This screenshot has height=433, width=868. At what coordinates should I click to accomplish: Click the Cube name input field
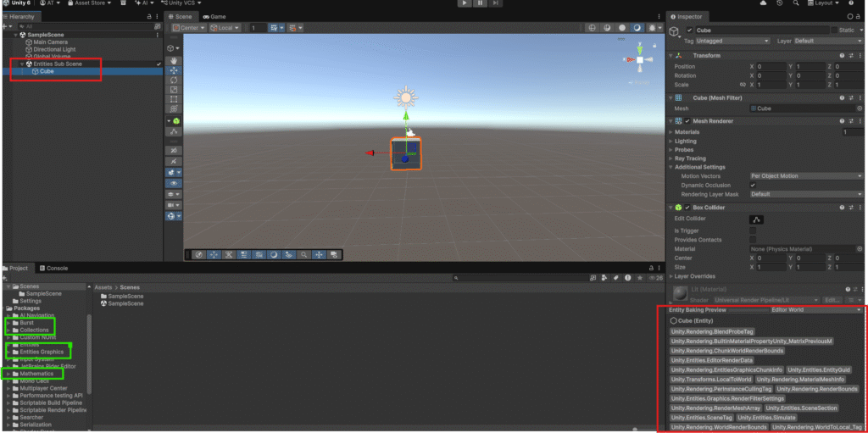pyautogui.click(x=762, y=31)
